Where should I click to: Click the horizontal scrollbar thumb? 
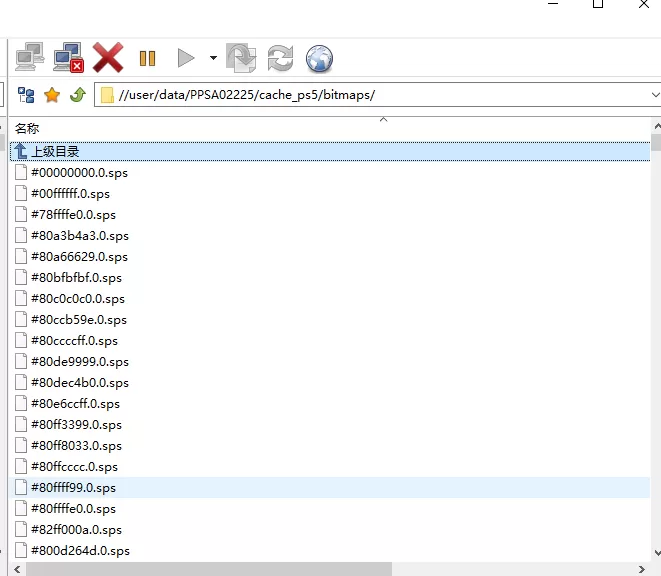[x=209, y=569]
